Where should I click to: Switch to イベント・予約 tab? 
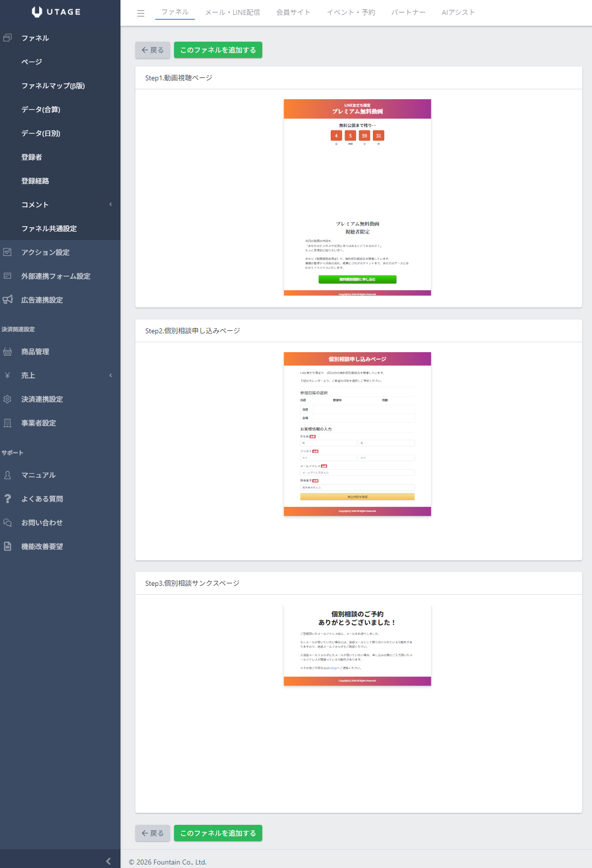351,12
